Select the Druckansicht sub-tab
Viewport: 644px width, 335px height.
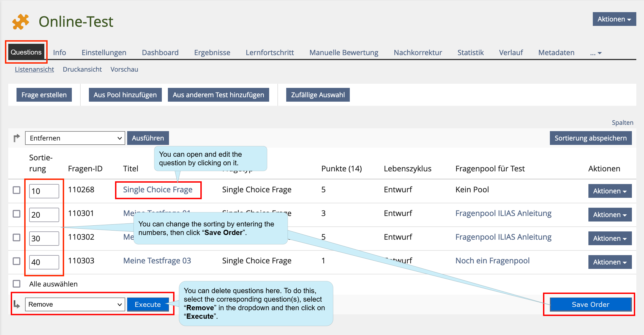point(82,69)
